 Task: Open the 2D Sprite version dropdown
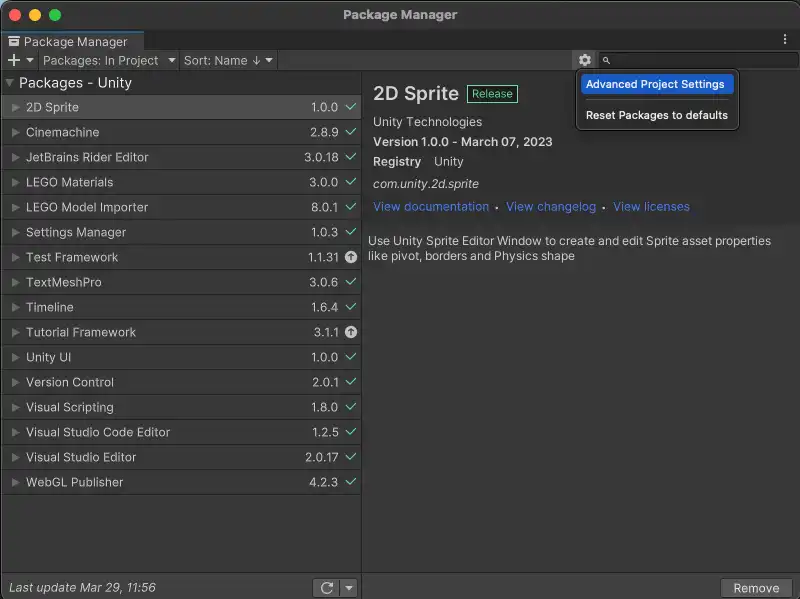click(x=349, y=107)
